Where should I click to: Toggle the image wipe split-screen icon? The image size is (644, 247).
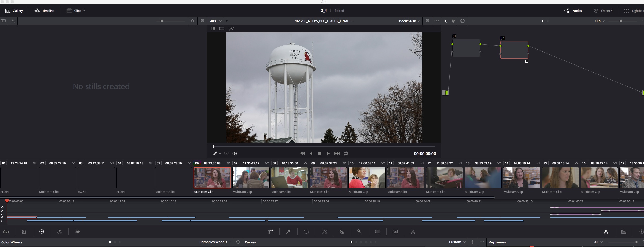coord(213,28)
